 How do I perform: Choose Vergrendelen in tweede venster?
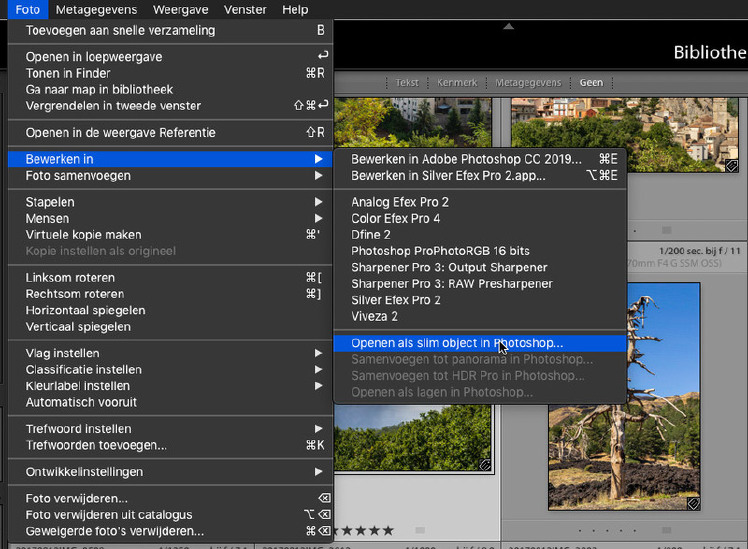pyautogui.click(x=170, y=105)
